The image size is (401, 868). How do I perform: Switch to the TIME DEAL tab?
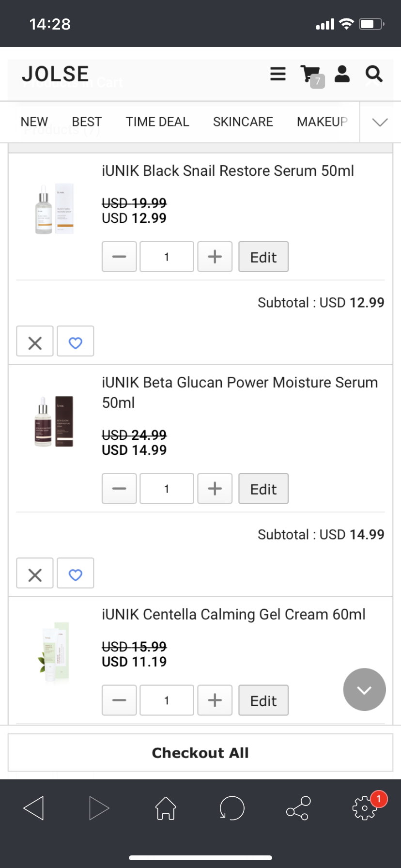click(x=157, y=122)
